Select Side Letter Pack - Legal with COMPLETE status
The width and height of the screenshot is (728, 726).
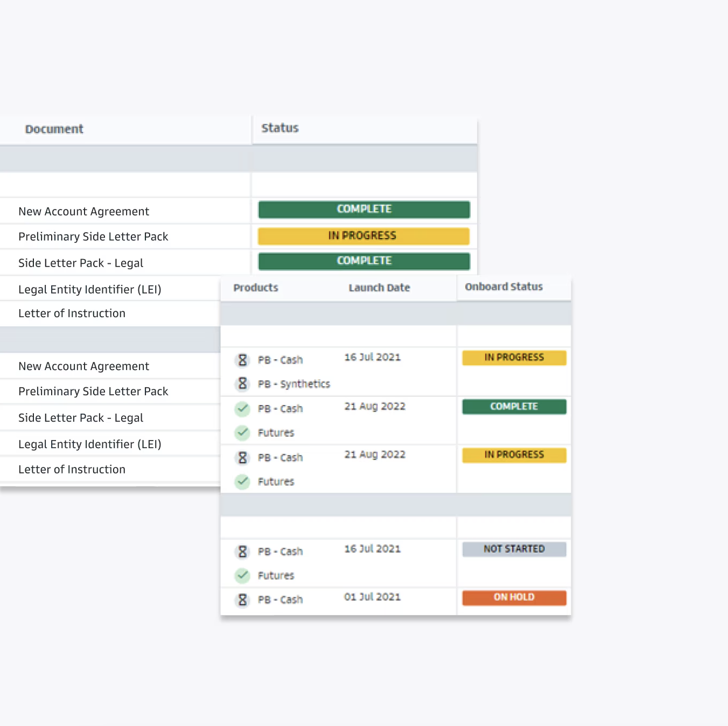tap(81, 263)
